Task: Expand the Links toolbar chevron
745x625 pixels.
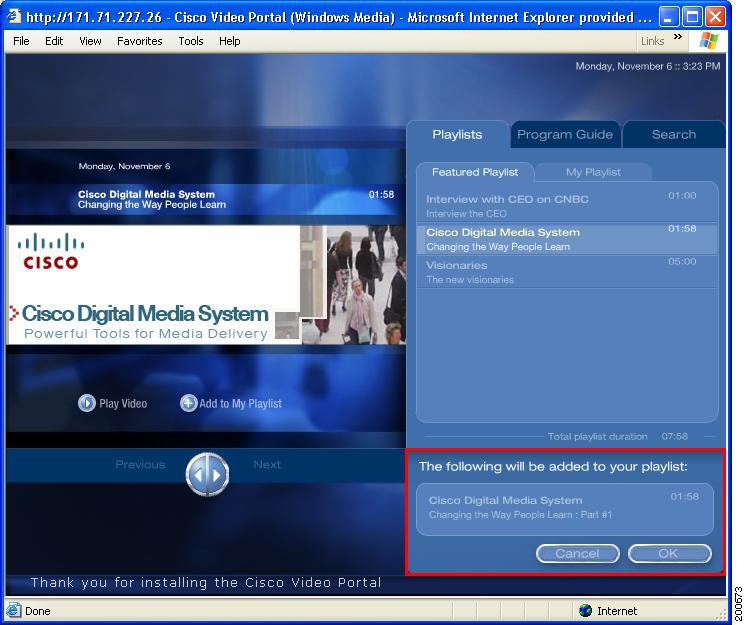Action: pyautogui.click(x=678, y=37)
